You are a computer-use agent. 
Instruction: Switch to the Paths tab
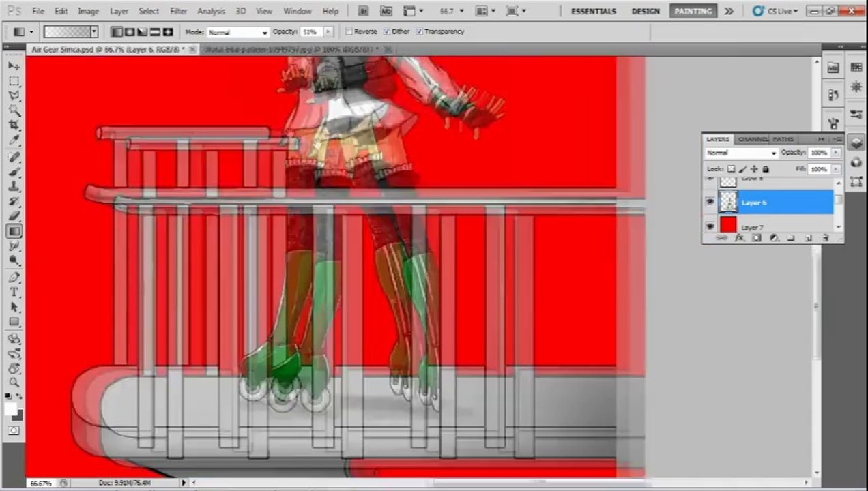tap(783, 139)
